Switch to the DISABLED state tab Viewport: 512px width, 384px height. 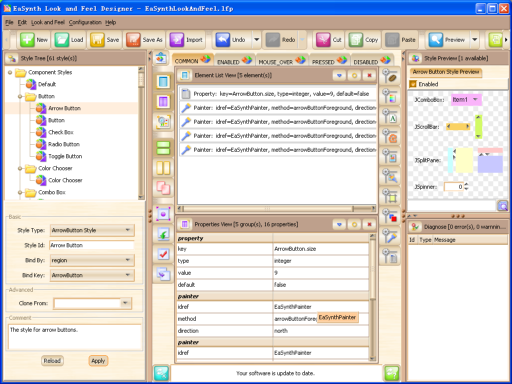[x=372, y=61]
